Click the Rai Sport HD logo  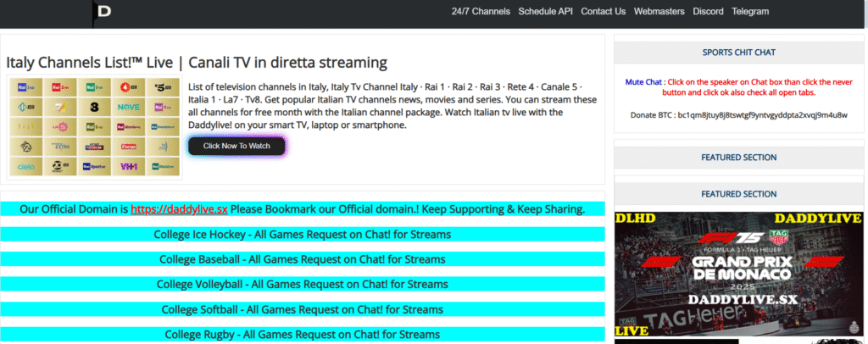coord(95,166)
